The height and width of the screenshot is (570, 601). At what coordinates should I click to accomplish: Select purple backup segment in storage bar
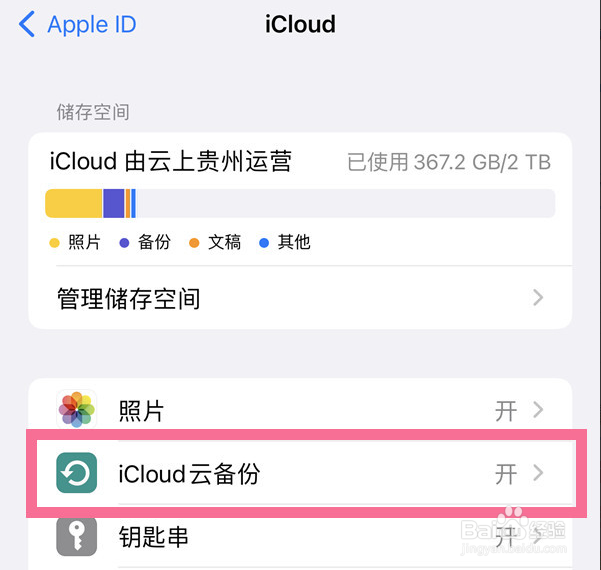pyautogui.click(x=114, y=203)
